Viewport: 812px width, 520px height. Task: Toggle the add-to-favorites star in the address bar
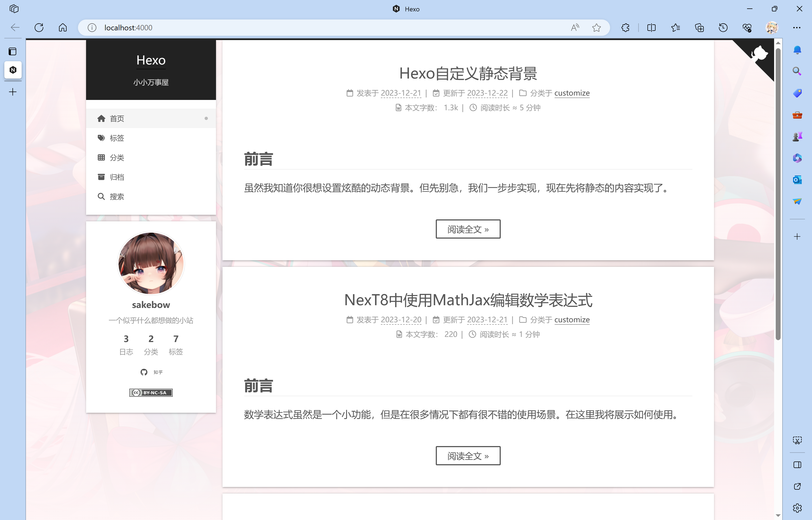(597, 28)
